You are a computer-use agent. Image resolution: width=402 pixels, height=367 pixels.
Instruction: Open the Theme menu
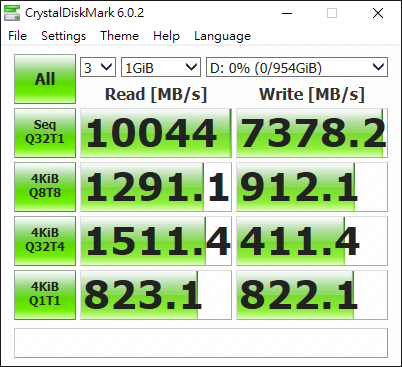click(x=119, y=36)
